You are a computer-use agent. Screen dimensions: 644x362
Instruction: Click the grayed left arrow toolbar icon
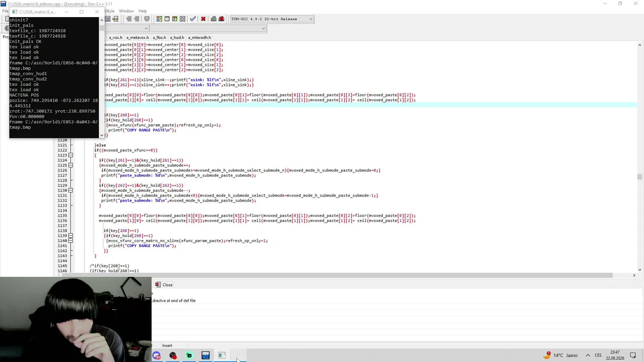tap(129, 19)
